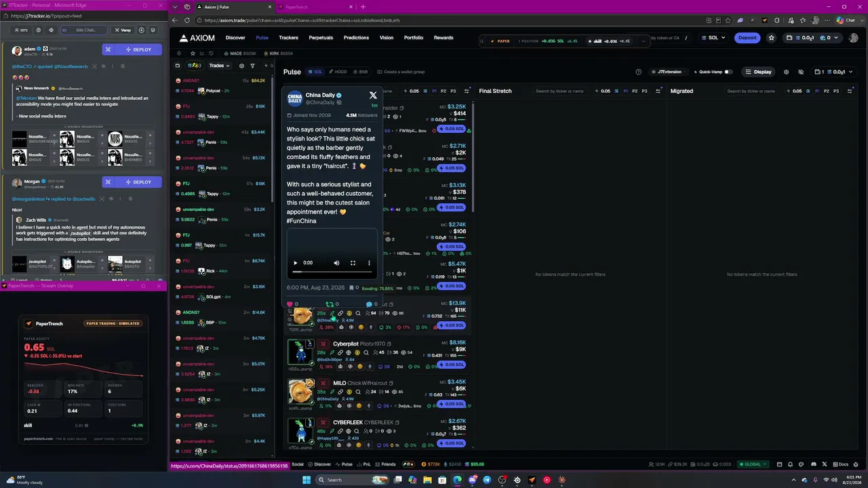Open the Docs link in Axiom footer
Screen dimensions: 868x488
coord(841,464)
